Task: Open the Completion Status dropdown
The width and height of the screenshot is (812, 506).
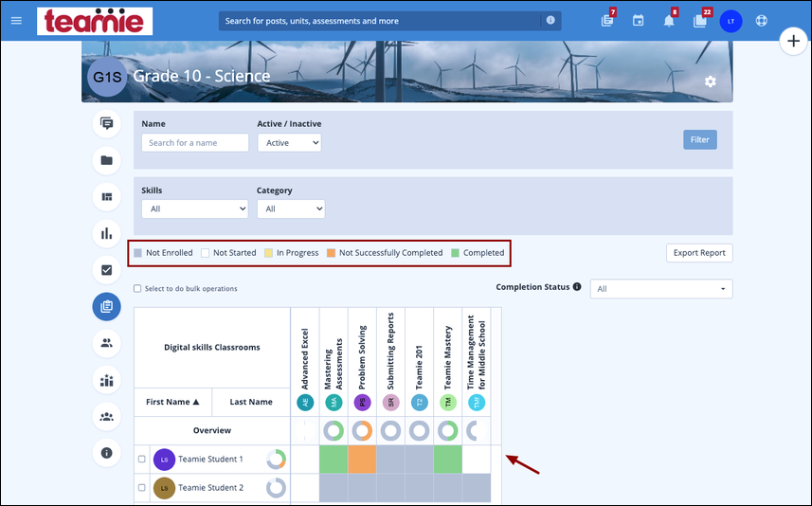Action: point(661,289)
